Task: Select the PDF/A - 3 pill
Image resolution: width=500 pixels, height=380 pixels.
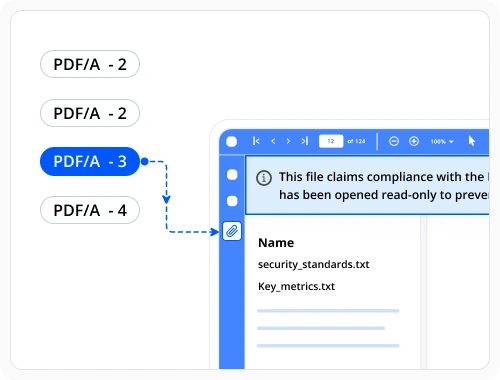Action: tap(90, 162)
